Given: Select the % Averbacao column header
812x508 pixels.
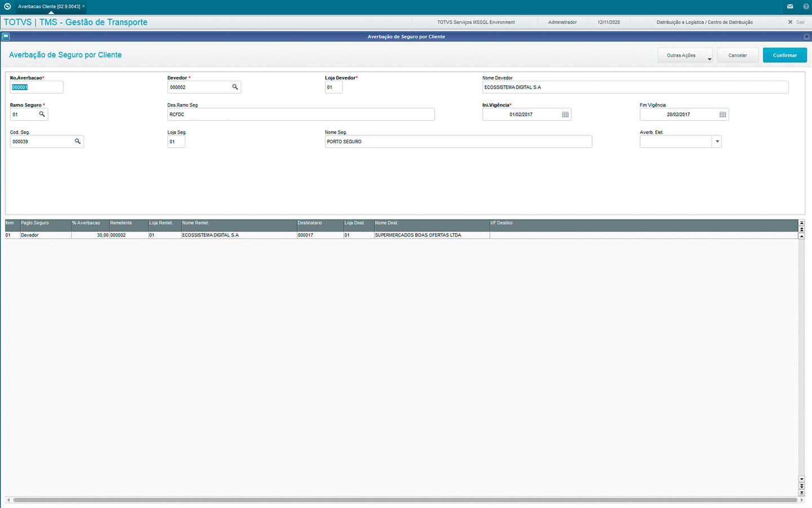Looking at the screenshot, I should (90, 223).
